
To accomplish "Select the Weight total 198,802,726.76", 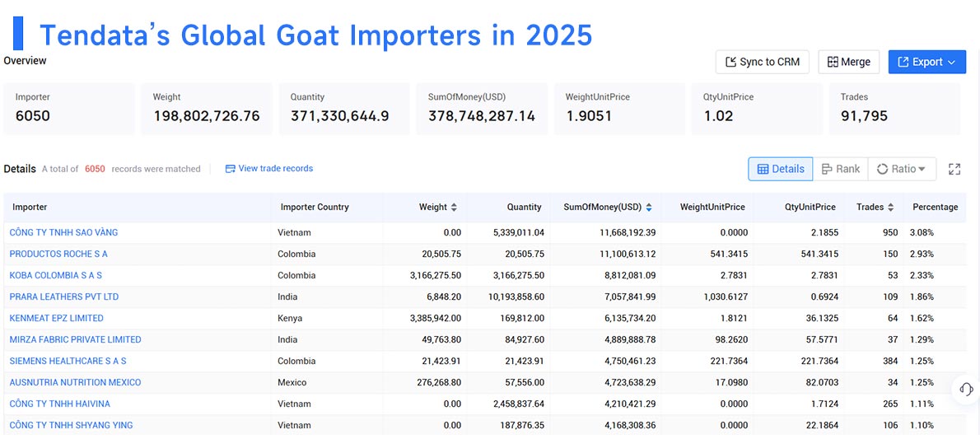I will [x=206, y=115].
